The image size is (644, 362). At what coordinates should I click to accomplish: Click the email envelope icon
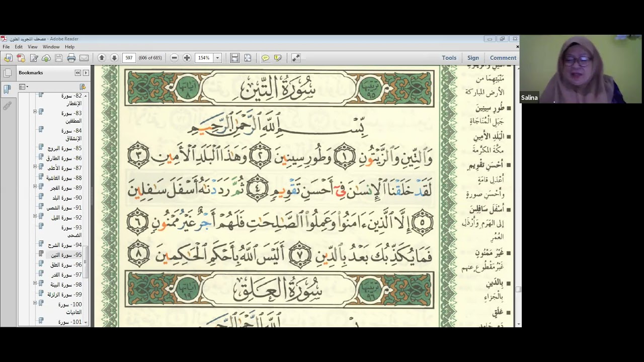84,58
